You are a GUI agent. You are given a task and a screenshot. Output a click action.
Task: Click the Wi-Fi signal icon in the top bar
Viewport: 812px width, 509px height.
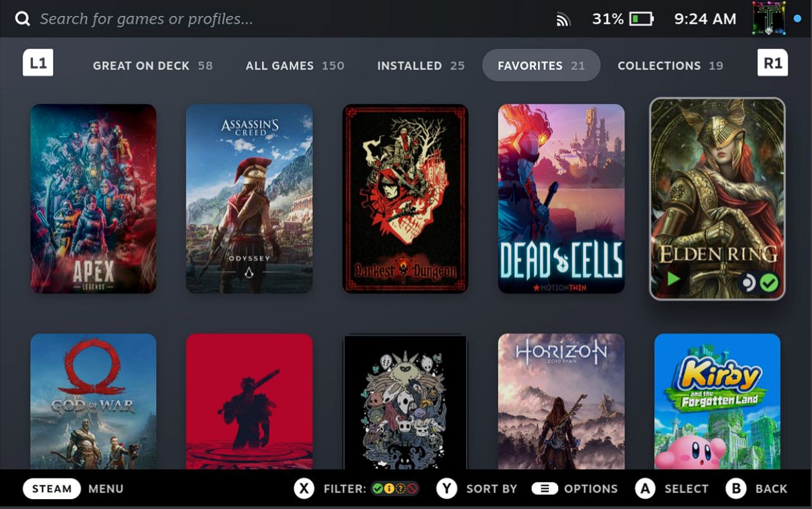point(562,18)
